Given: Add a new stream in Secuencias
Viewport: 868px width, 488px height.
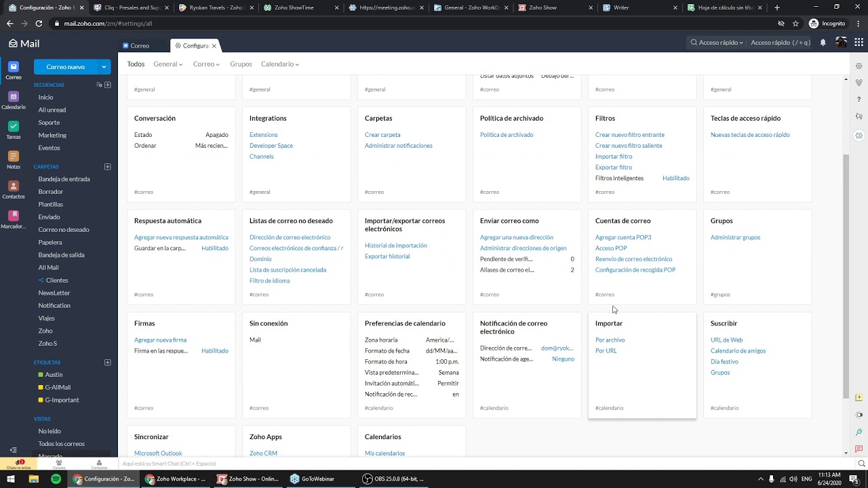Looking at the screenshot, I should coord(108,85).
